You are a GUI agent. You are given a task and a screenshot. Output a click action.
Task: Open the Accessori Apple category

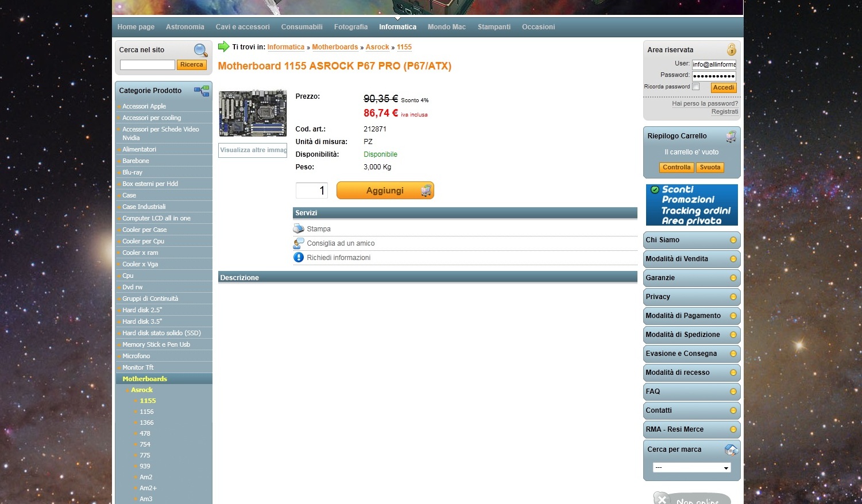point(144,106)
